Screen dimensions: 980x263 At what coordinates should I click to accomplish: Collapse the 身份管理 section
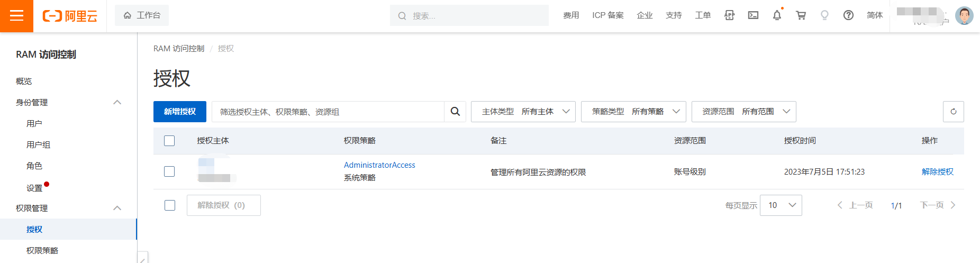tap(117, 102)
